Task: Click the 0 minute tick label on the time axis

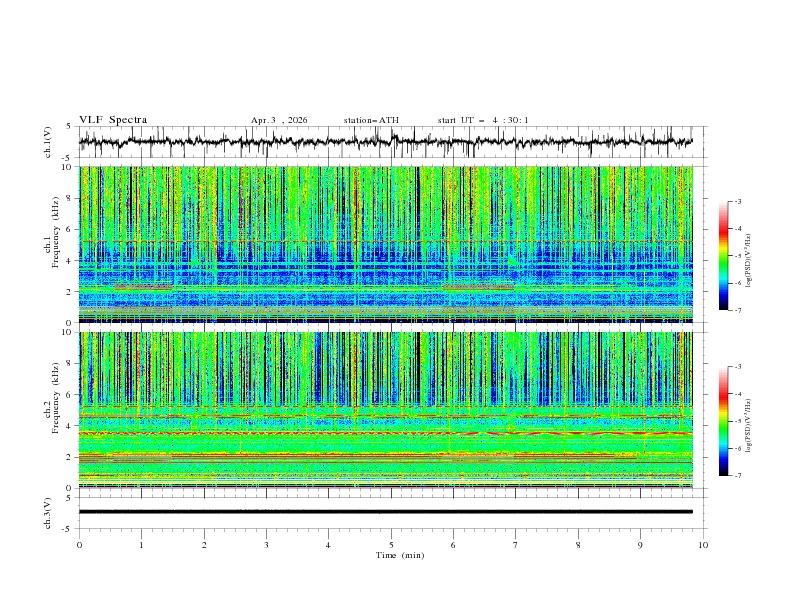Action: [x=80, y=544]
